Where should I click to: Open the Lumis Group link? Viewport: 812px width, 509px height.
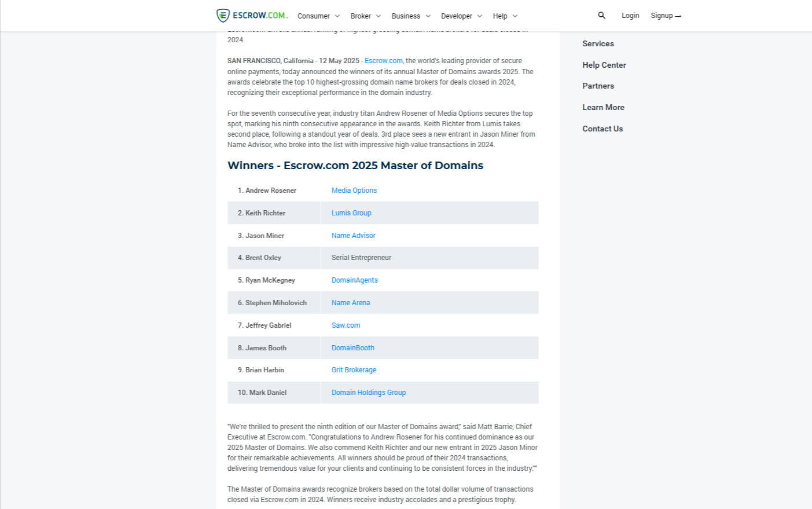351,213
